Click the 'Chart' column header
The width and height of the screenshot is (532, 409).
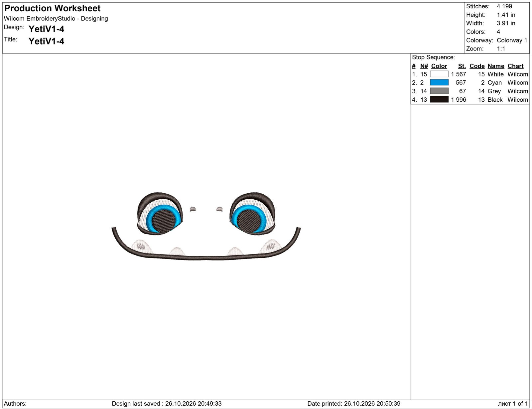(515, 66)
